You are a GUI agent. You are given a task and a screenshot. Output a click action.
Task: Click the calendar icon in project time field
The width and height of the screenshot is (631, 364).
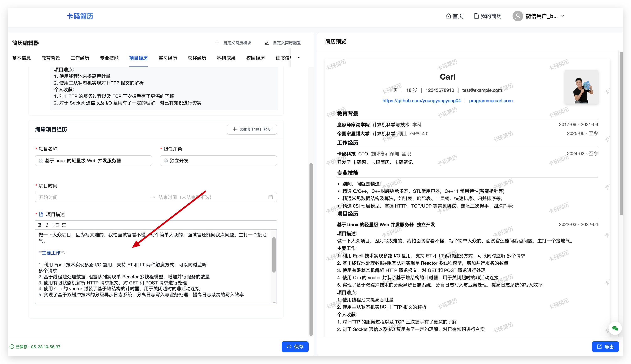(270, 197)
